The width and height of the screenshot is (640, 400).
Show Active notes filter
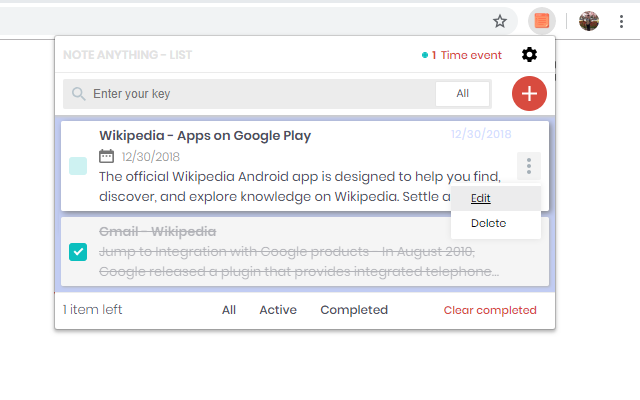[x=278, y=310]
